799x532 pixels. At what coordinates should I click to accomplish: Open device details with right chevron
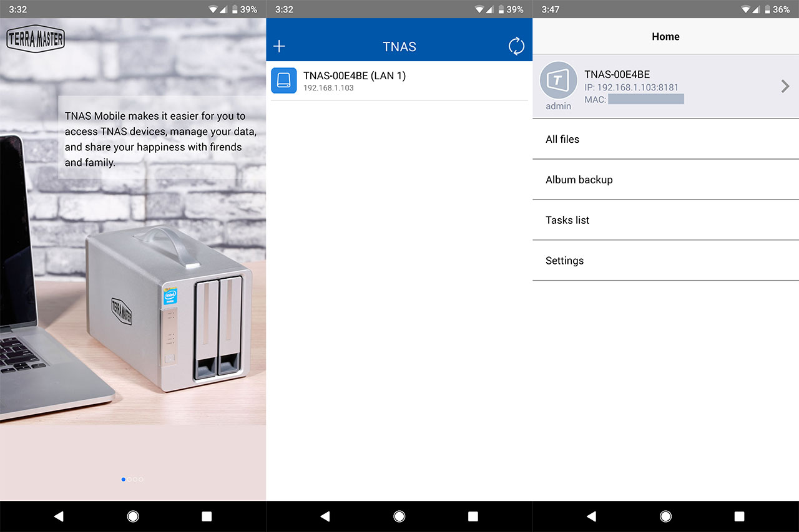(785, 87)
